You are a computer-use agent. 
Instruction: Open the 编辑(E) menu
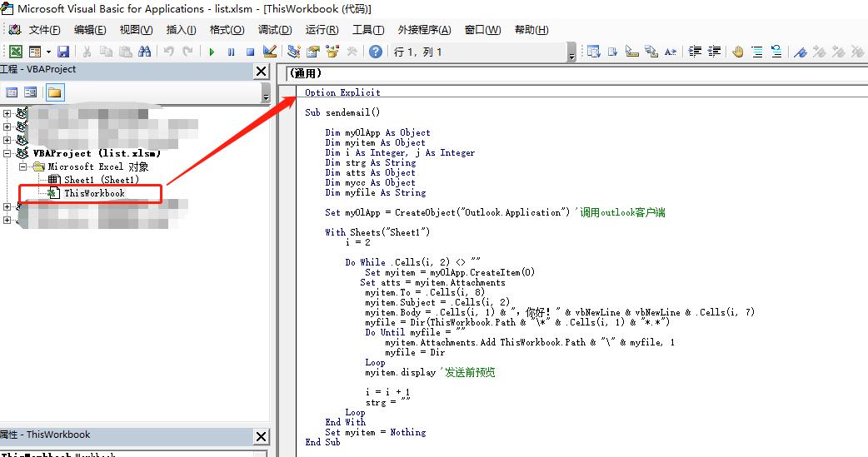tap(90, 30)
